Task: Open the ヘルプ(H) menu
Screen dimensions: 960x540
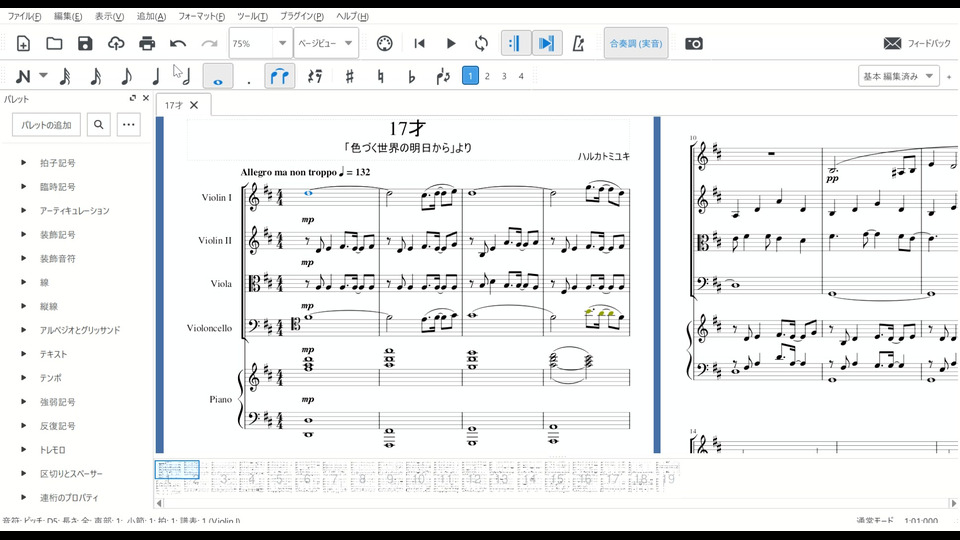Action: (352, 17)
